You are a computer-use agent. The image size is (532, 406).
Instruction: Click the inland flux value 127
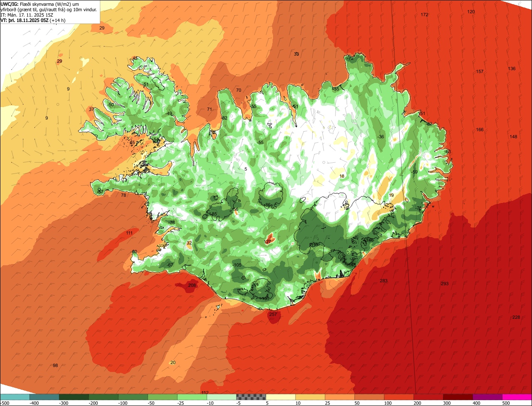pos(268,242)
